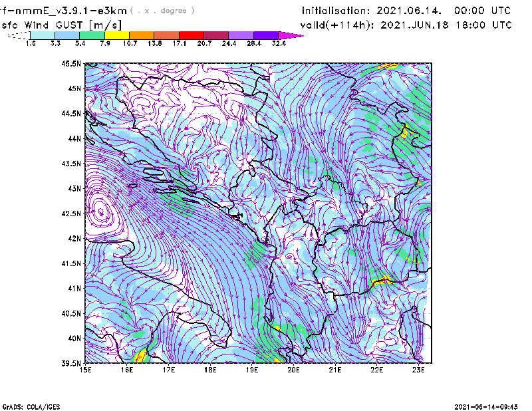The image size is (532, 411).
Task: Click the cyclonic vortex center in the Adriatic
Action: [101, 211]
